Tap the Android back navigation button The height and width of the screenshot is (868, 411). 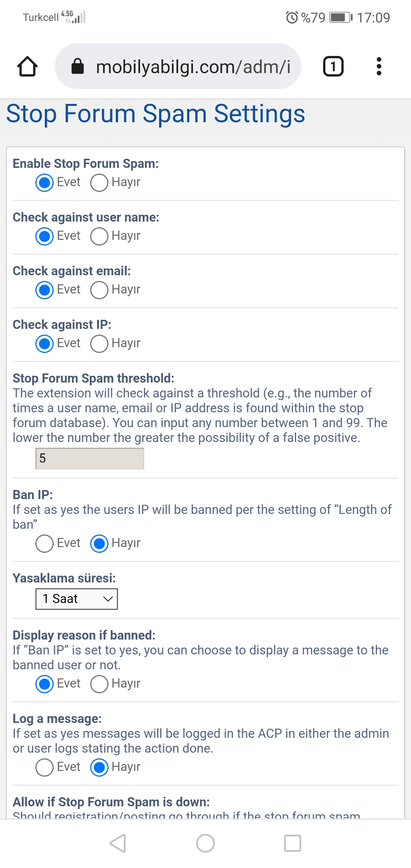118,843
